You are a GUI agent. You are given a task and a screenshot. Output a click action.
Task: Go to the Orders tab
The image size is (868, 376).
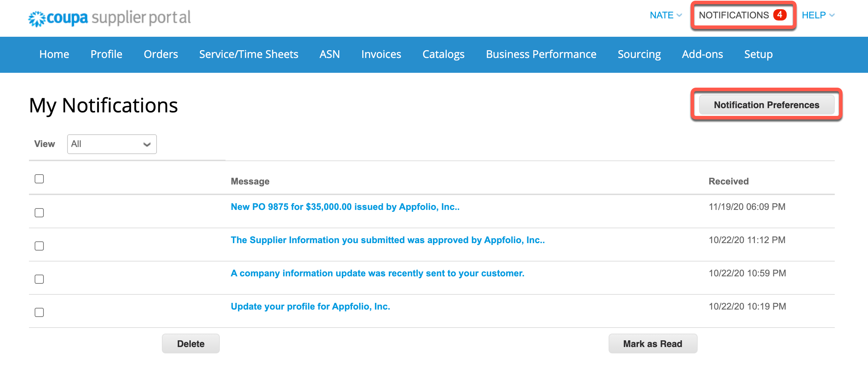point(161,54)
